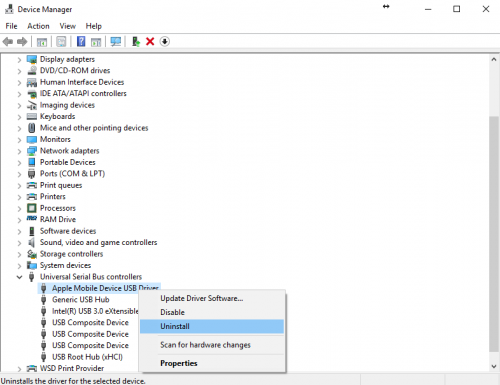Image resolution: width=500 pixels, height=385 pixels.
Task: Select Apple Mobile Device USB Driver
Action: pyautogui.click(x=105, y=288)
